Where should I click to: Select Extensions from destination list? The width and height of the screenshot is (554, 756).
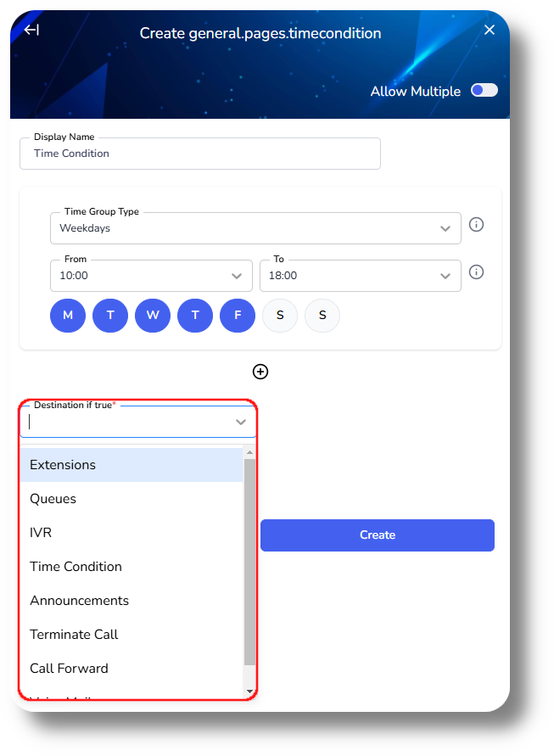click(132, 465)
